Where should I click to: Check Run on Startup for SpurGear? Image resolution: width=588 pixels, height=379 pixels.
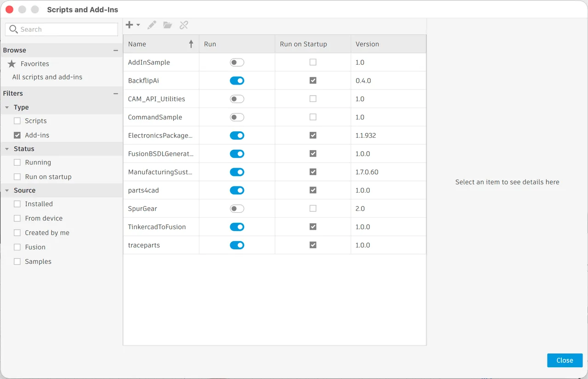point(313,209)
